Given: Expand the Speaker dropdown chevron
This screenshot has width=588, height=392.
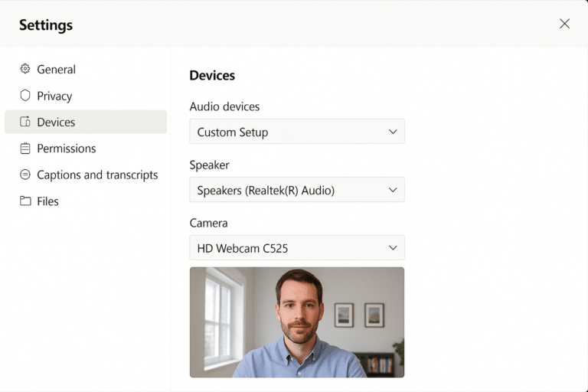Looking at the screenshot, I should point(393,190).
